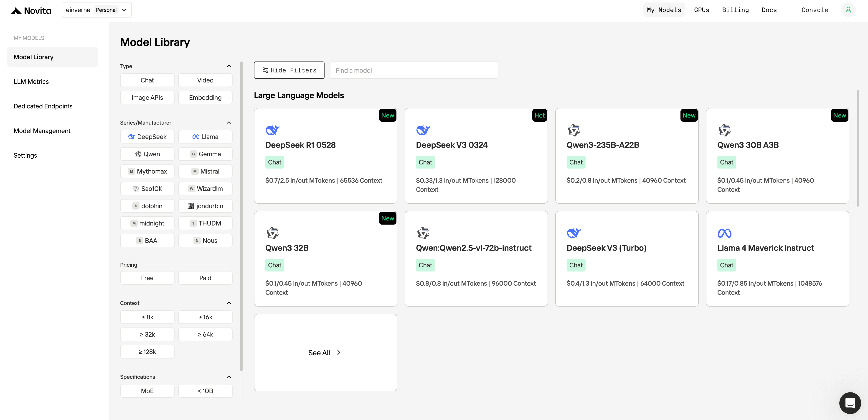Click Chat tag on Qwen3 32B card
The height and width of the screenshot is (420, 868).
pos(274,265)
